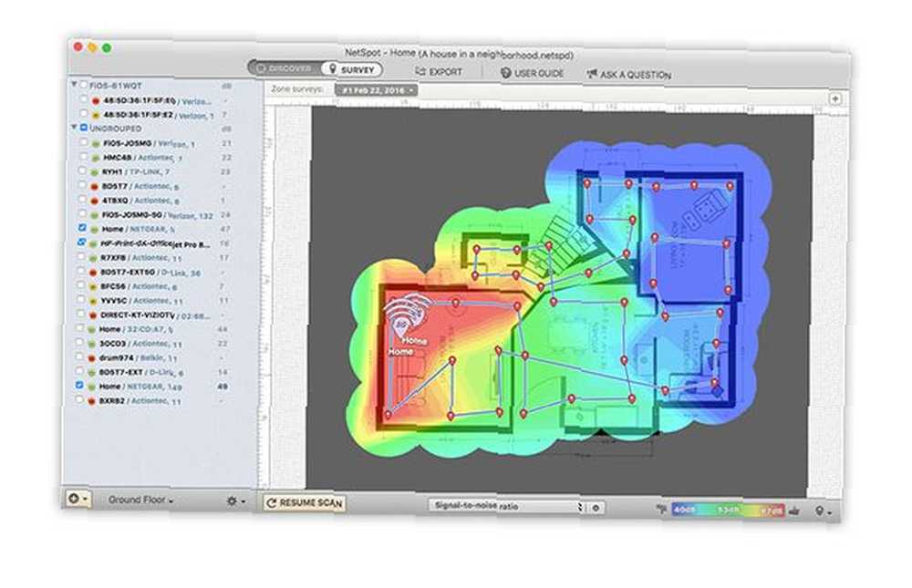Open the Export menu item

coord(440,71)
